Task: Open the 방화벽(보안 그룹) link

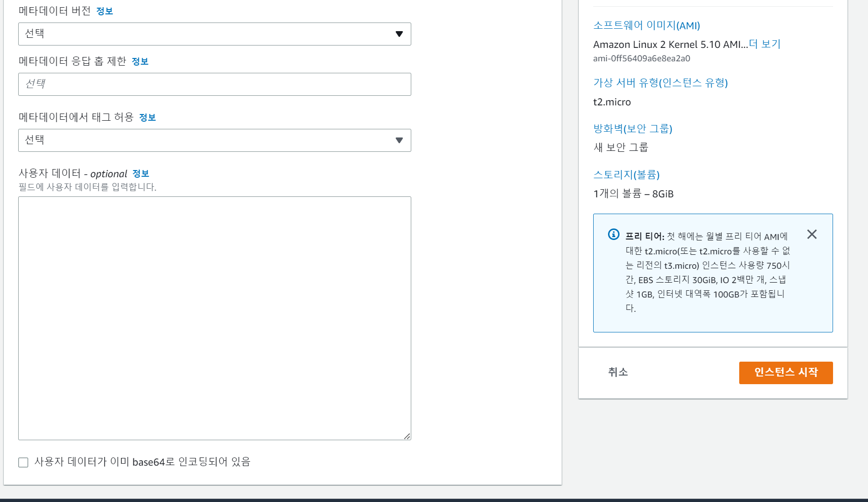Action: [x=632, y=128]
